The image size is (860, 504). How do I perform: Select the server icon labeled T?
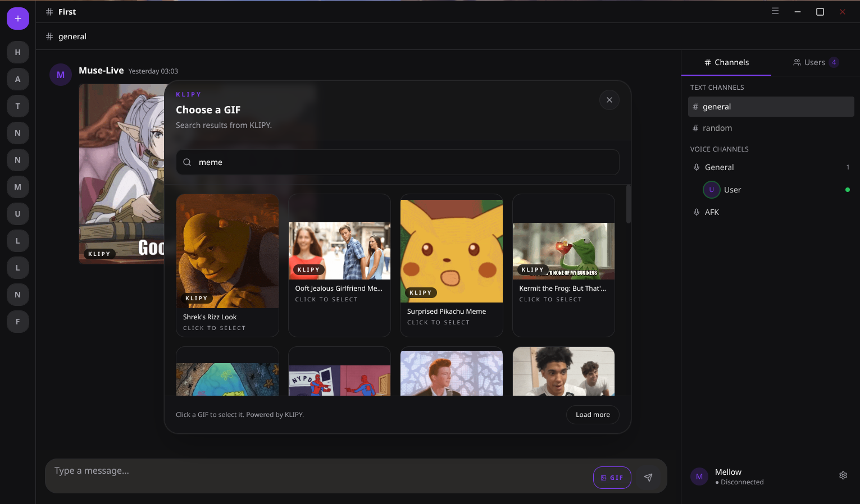pos(18,106)
